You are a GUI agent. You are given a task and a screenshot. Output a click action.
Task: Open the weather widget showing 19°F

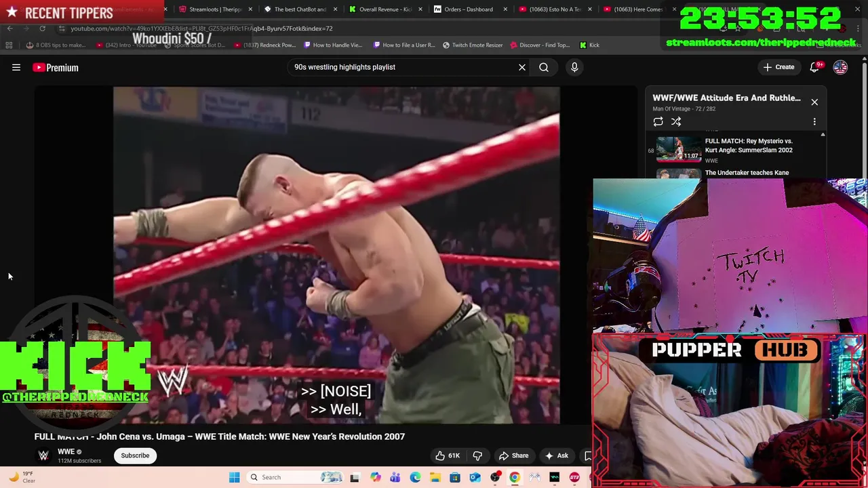point(22,477)
